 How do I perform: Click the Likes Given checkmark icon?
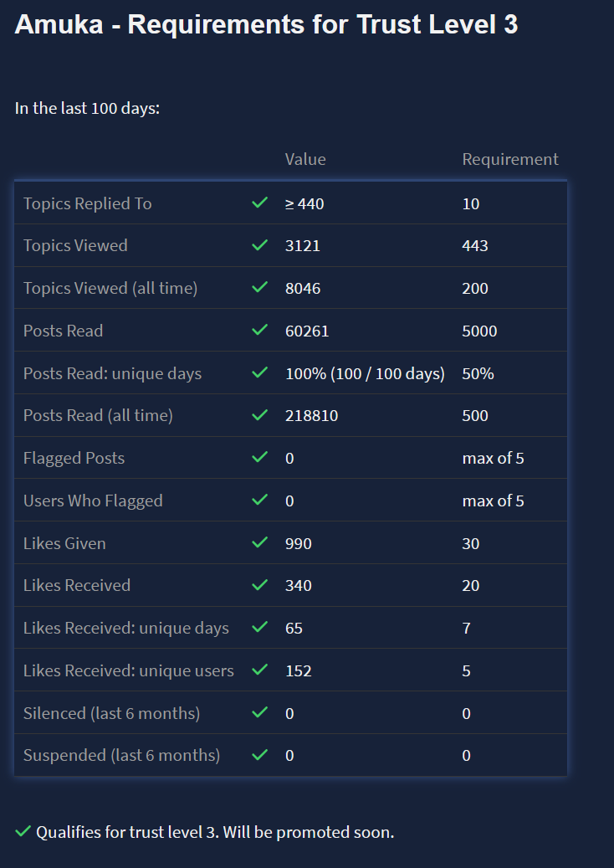259,543
